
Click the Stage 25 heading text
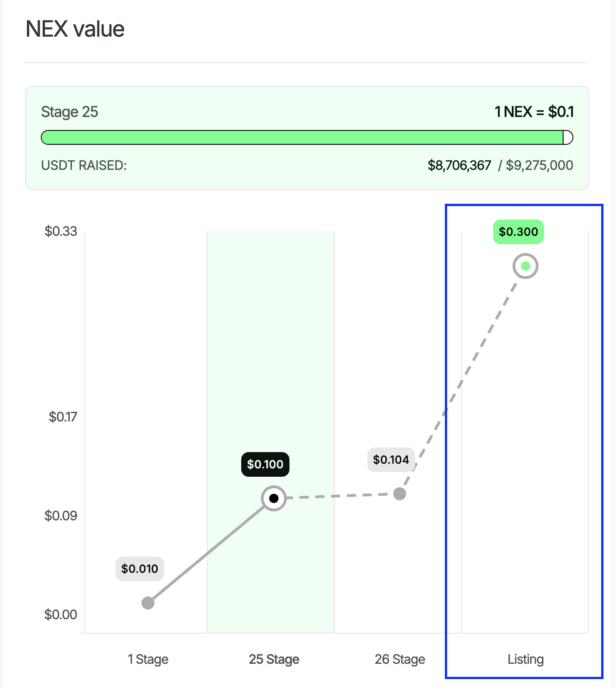(x=70, y=112)
